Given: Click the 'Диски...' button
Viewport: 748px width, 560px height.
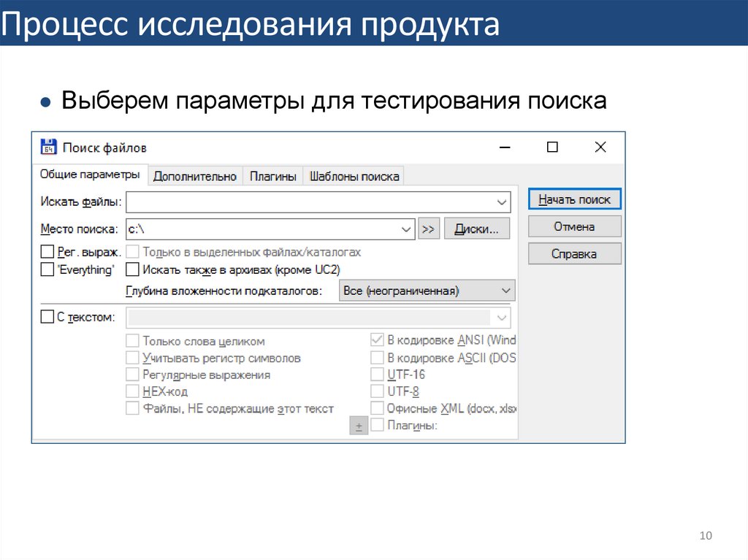Looking at the screenshot, I should tap(476, 229).
